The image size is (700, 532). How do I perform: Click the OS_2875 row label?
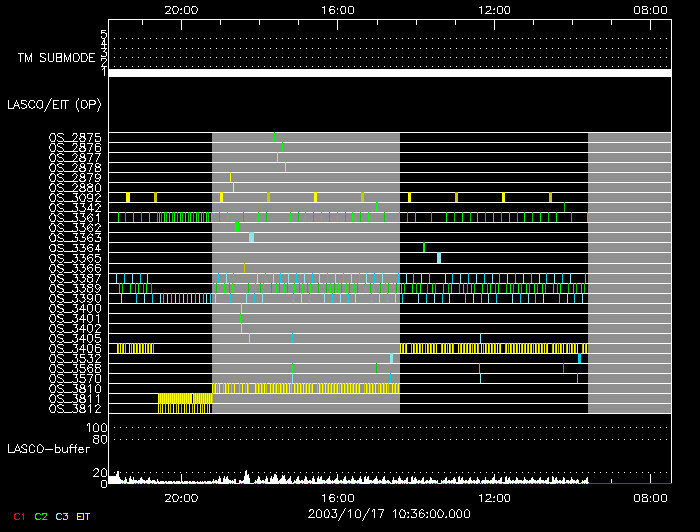75,137
